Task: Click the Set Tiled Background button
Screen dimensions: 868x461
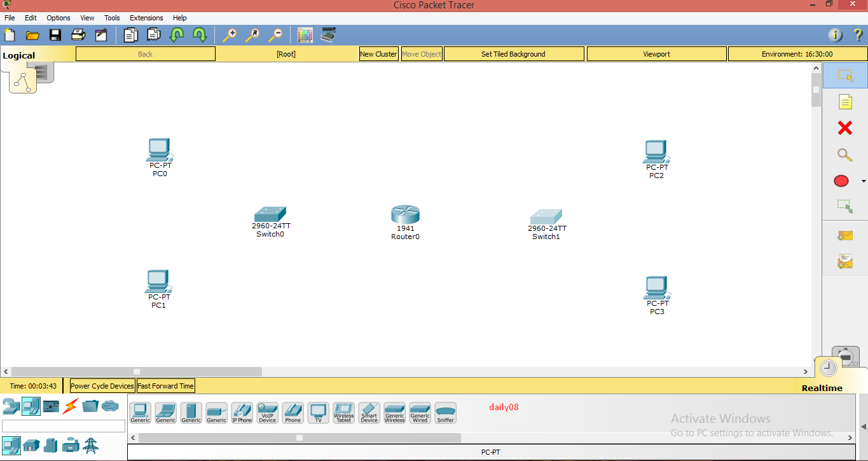Action: 514,53
